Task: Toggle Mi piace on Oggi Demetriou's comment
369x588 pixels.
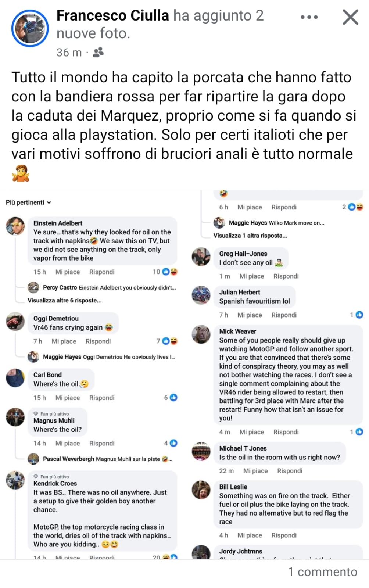Action: click(x=64, y=341)
